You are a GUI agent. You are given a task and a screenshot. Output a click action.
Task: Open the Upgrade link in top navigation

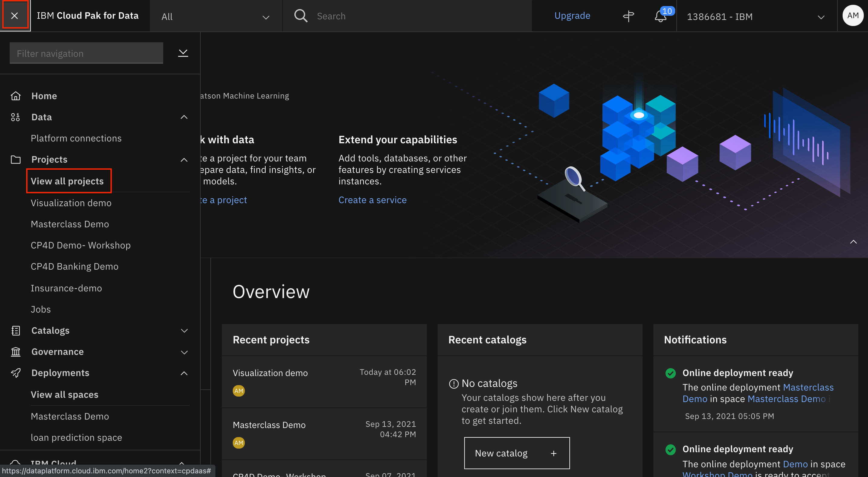(x=573, y=15)
